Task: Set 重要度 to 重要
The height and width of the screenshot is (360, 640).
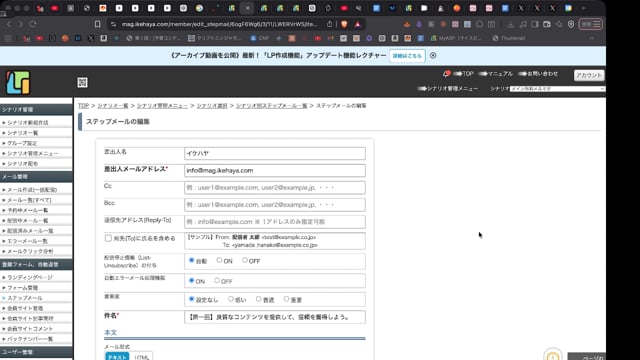Action: pyautogui.click(x=286, y=299)
